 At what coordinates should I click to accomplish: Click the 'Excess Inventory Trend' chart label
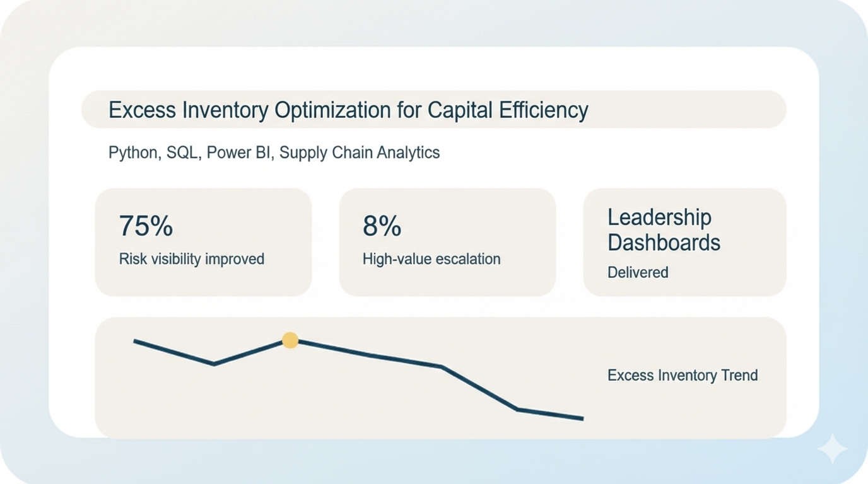point(682,376)
